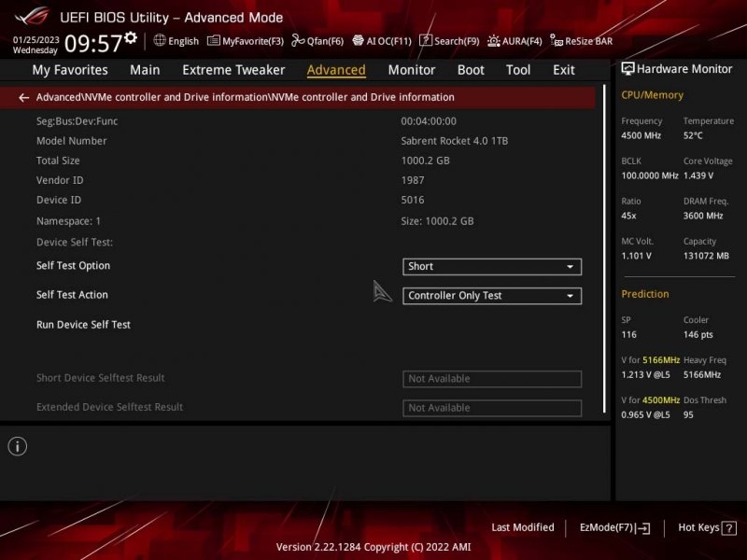Open Extreme Tweaker tab
The image size is (747, 560).
pos(233,70)
